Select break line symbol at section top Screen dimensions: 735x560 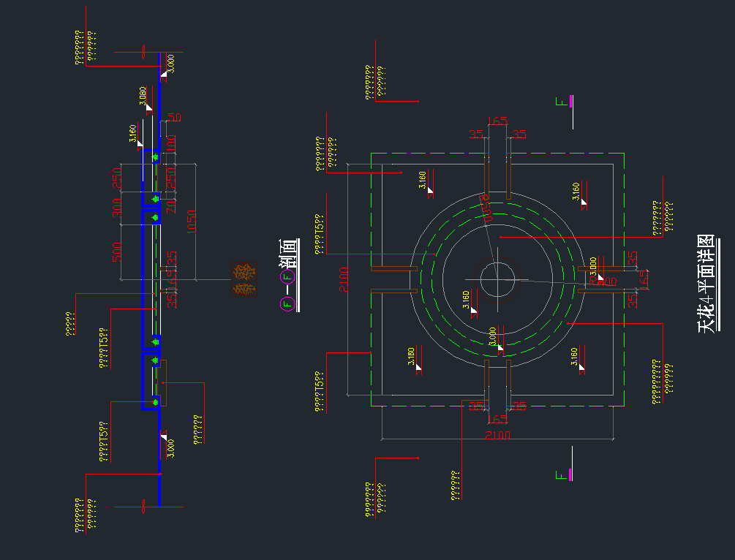[x=144, y=54]
